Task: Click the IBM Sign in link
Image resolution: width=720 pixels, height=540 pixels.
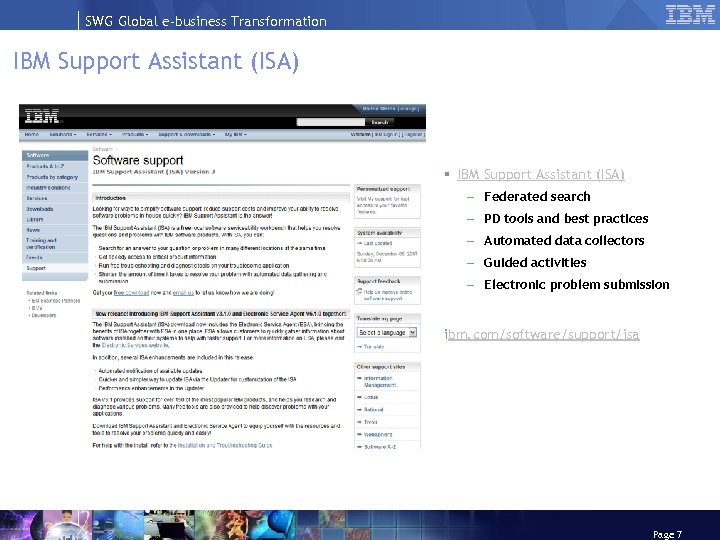Action: 386,135
